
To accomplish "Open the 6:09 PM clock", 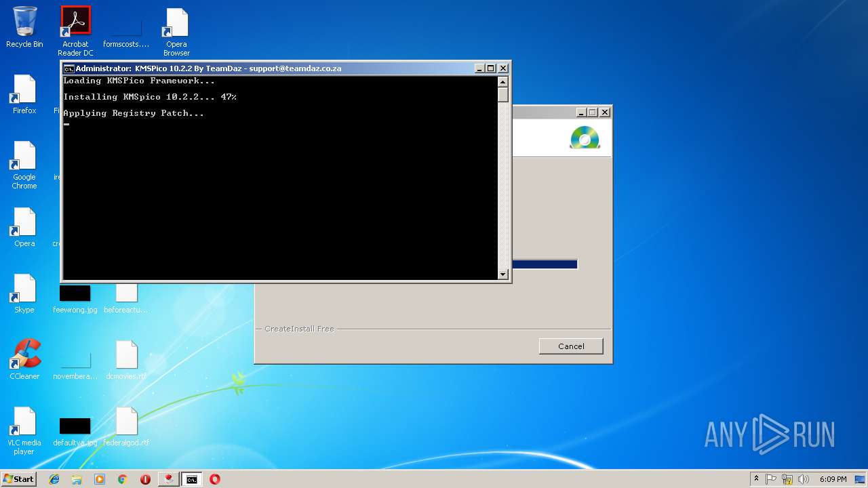I will (x=833, y=479).
